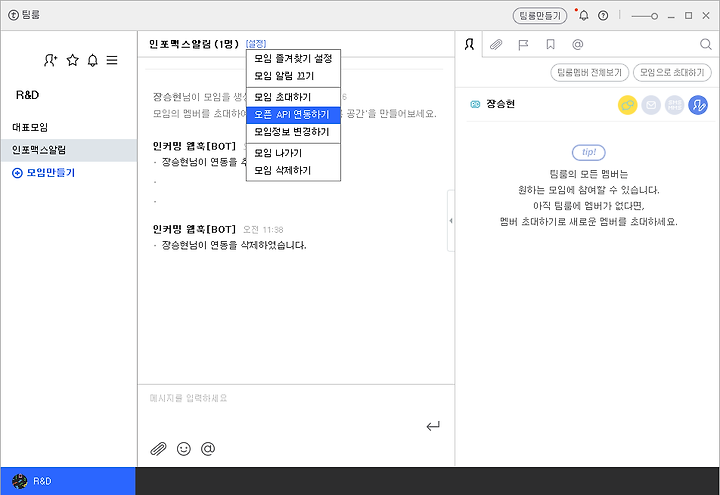Image resolution: width=720 pixels, height=495 pixels.
Task: Select 모임 나가기 menu item
Action: (293, 153)
